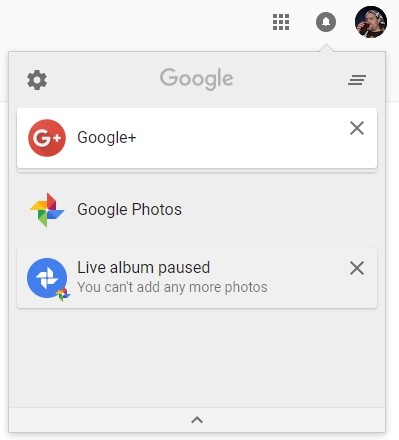This screenshot has width=399, height=440.
Task: Click the clear all notifications icon
Action: [x=357, y=80]
